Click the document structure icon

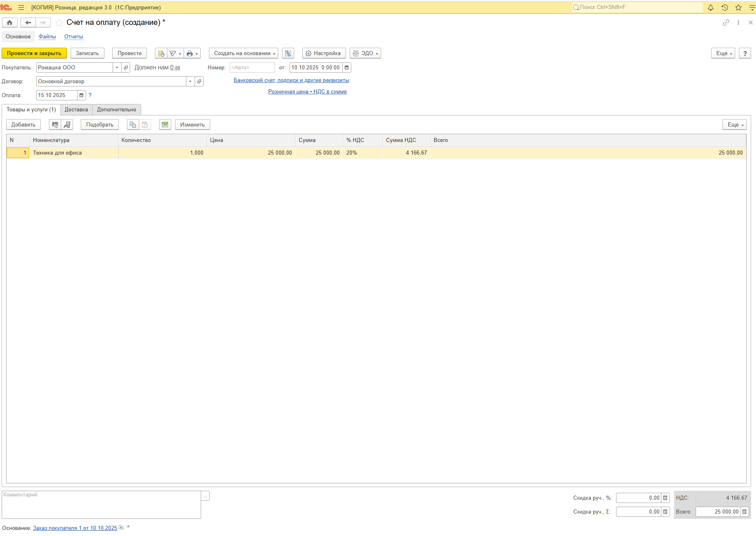point(288,53)
